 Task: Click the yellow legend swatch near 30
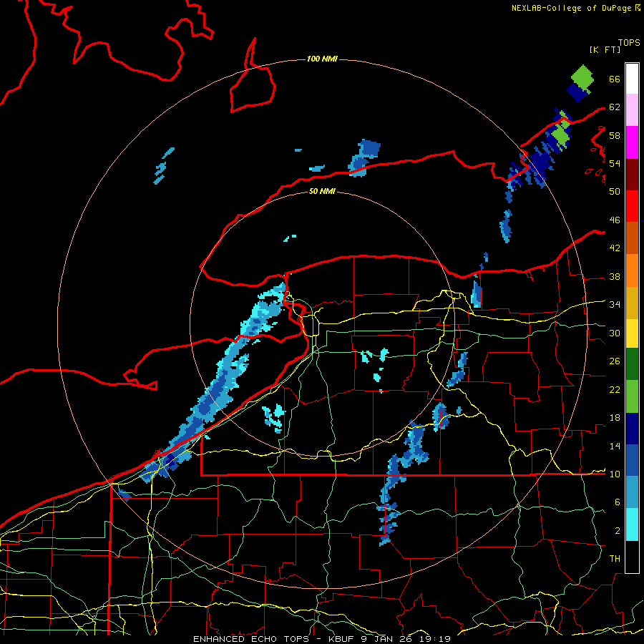pyautogui.click(x=632, y=333)
